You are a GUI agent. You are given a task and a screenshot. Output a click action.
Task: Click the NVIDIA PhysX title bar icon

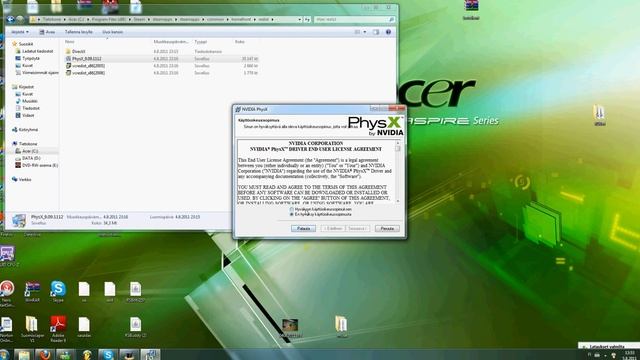tap(238, 109)
